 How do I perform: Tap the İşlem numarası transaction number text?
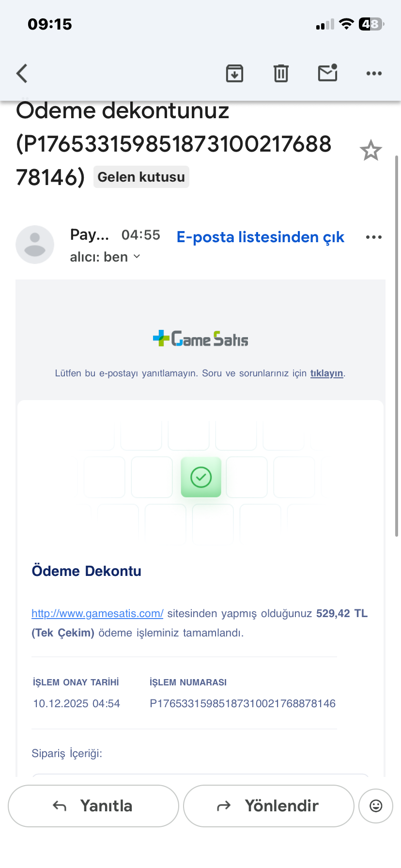point(243,703)
